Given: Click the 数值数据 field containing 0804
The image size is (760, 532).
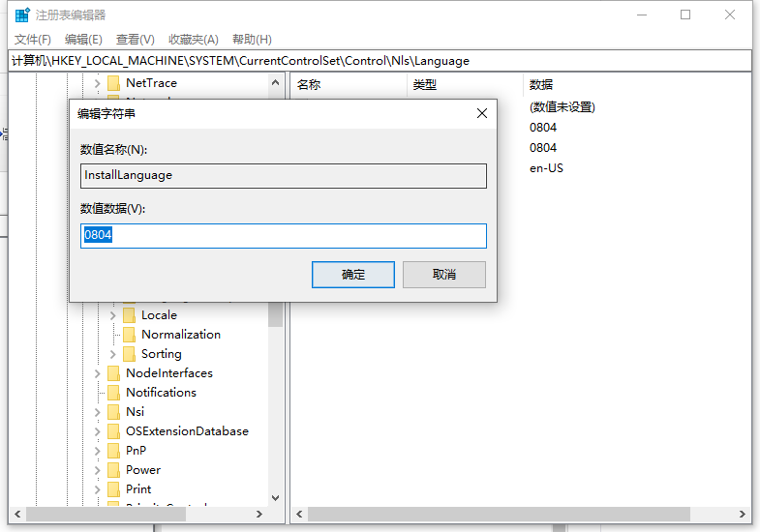Looking at the screenshot, I should (284, 236).
